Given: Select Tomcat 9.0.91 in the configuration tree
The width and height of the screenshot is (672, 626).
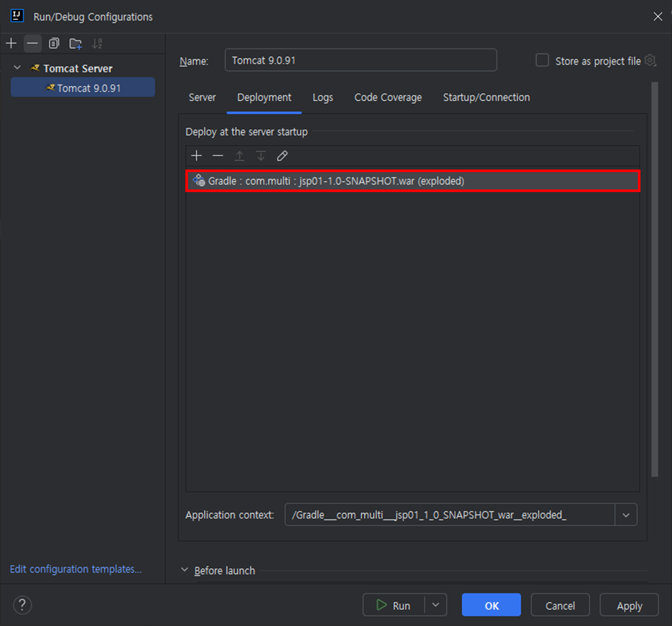Looking at the screenshot, I should [83, 88].
